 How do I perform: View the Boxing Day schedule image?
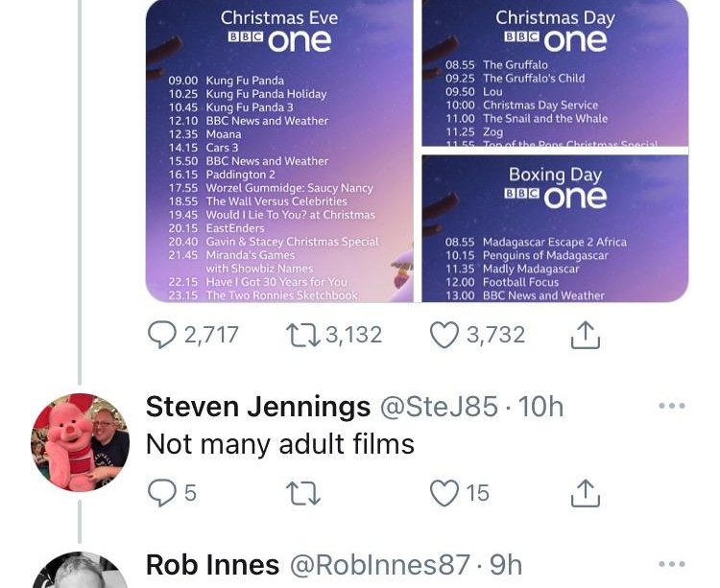(x=555, y=228)
